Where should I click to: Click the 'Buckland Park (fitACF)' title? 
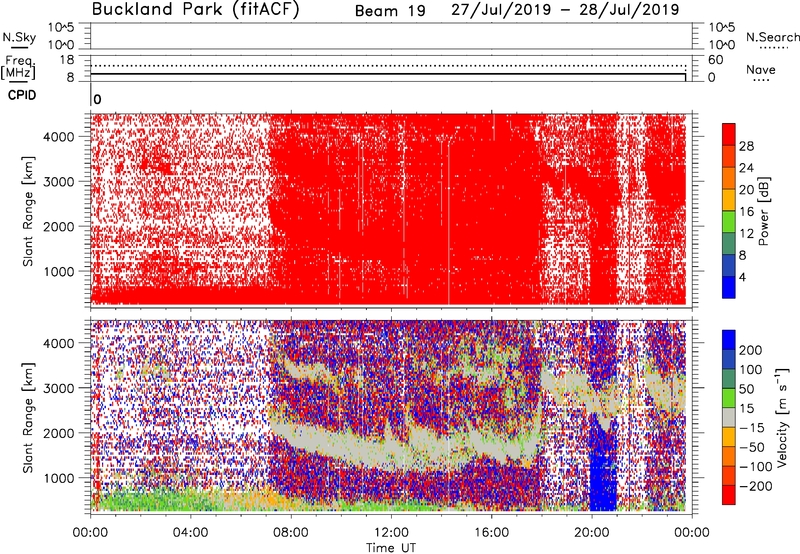click(x=195, y=10)
